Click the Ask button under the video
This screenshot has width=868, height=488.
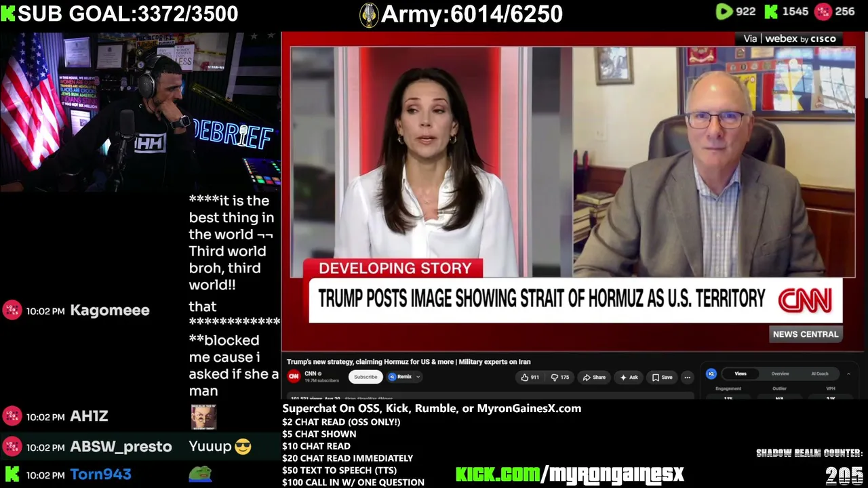(628, 378)
